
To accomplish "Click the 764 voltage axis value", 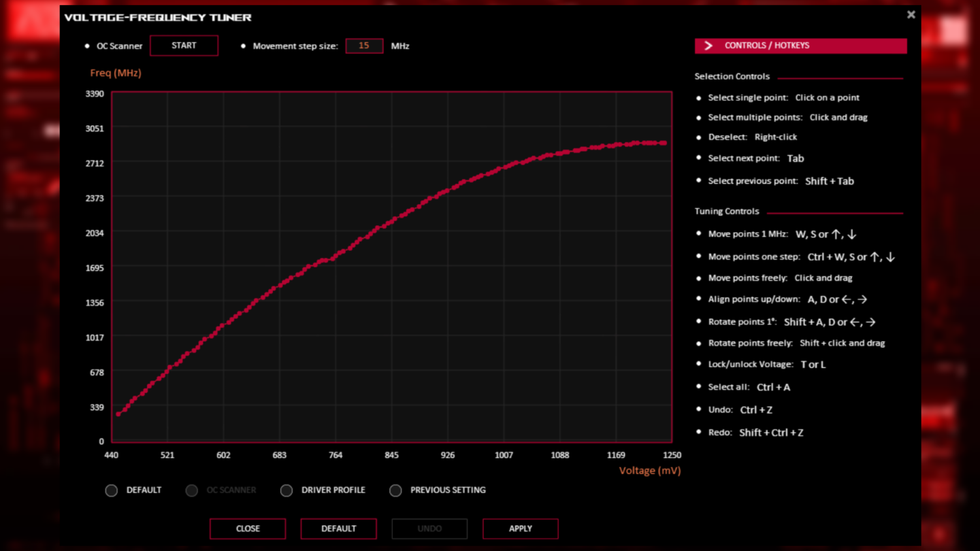I will (336, 455).
